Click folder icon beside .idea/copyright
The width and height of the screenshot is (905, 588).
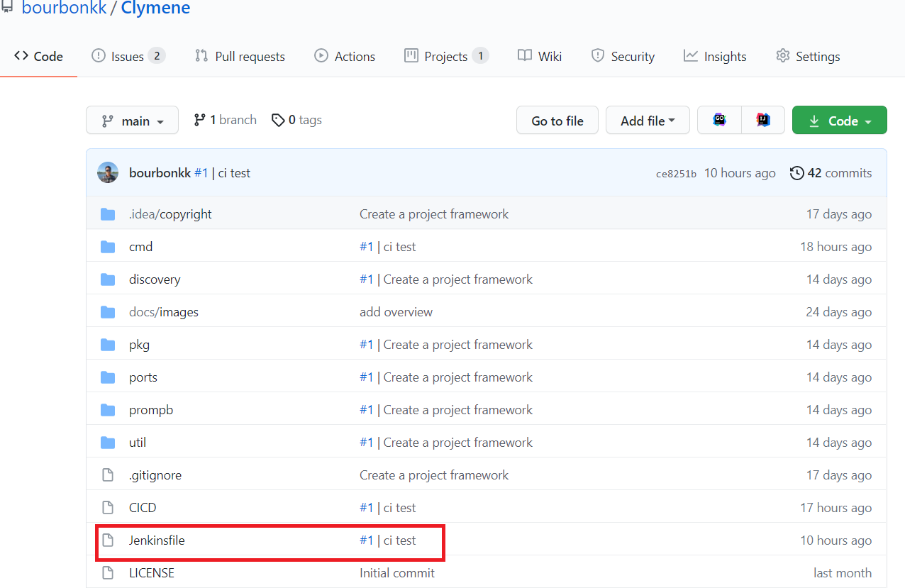(x=108, y=214)
